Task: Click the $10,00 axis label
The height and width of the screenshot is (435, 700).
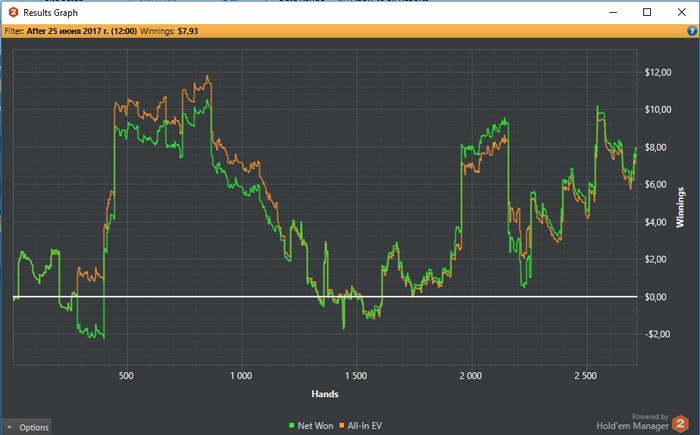Action: [658, 109]
